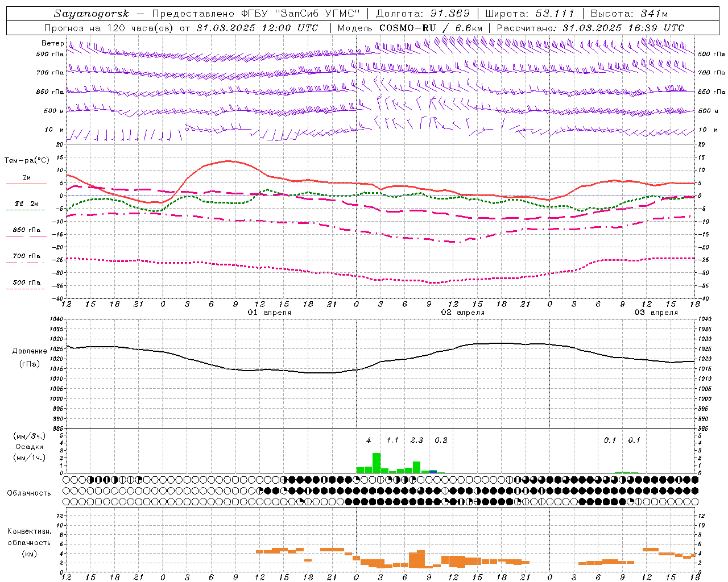Click the Ветер panel label
The image size is (728, 582).
(52, 43)
